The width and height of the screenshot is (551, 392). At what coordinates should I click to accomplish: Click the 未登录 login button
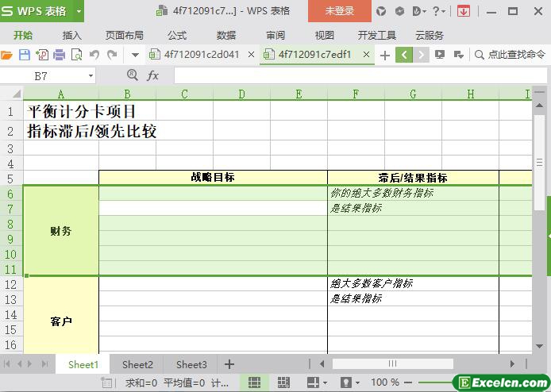coord(340,11)
